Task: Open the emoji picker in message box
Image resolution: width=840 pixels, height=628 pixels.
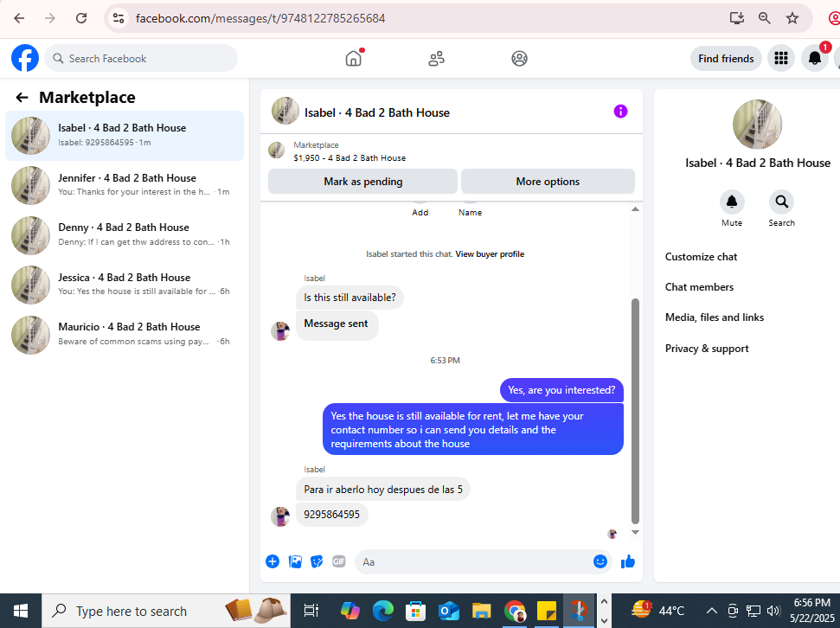Action: tap(600, 561)
